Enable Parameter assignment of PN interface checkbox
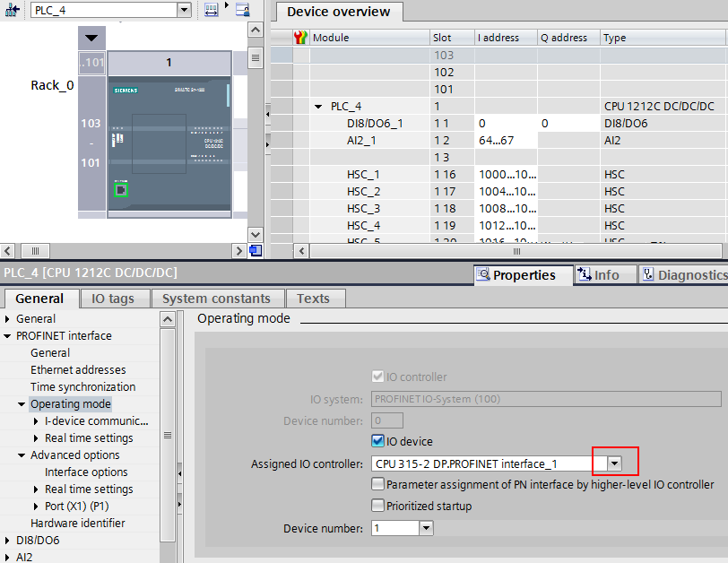 [377, 485]
